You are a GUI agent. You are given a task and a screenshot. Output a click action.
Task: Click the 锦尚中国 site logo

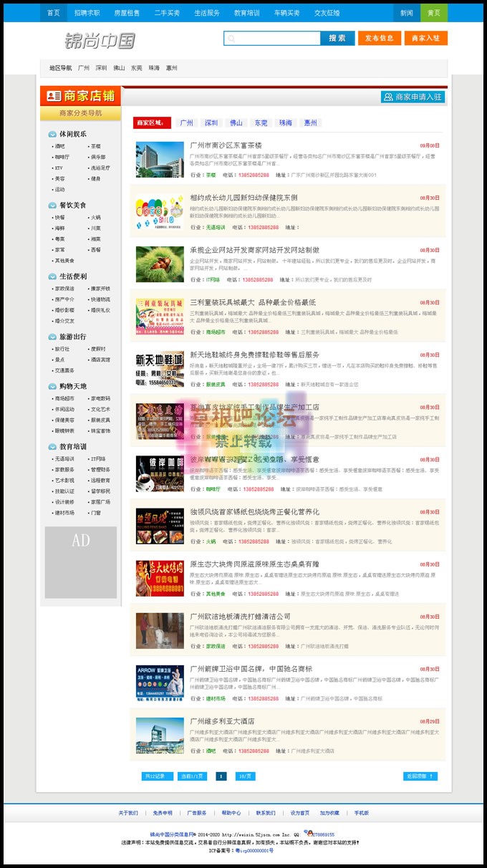coord(100,41)
